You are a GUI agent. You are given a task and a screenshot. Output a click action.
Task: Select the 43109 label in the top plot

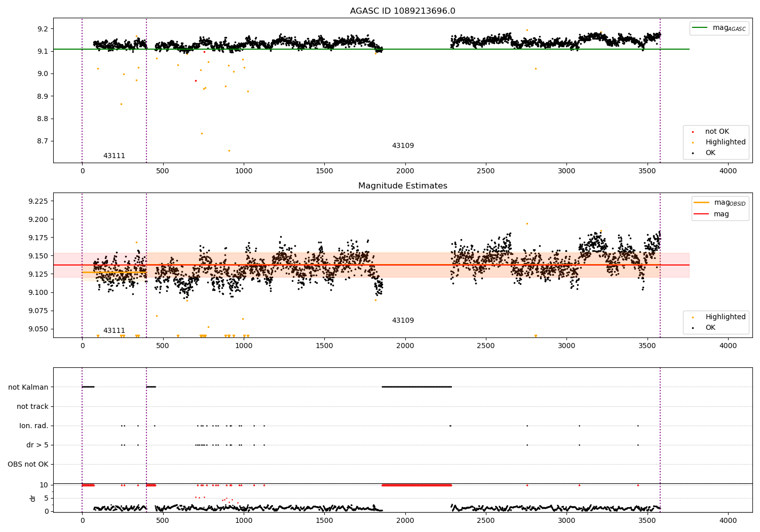point(403,146)
